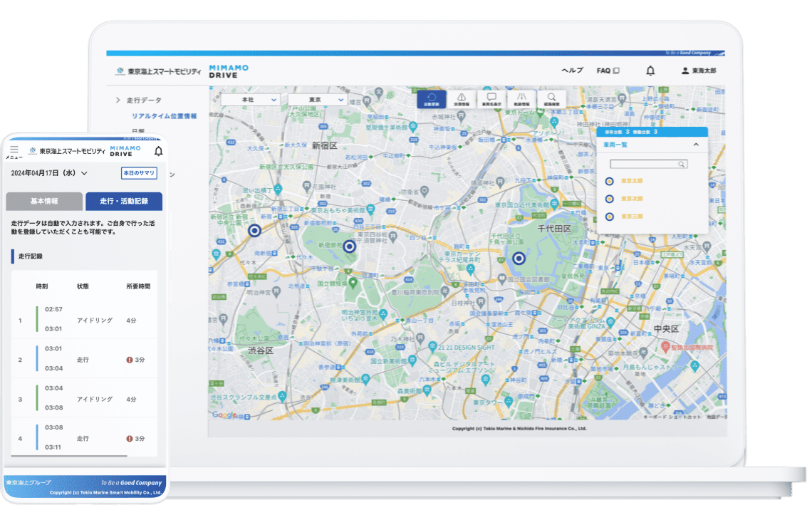Collapse the 車両一覧 vehicle list panel
Viewport: 812px width, 520px height.
[x=695, y=145]
